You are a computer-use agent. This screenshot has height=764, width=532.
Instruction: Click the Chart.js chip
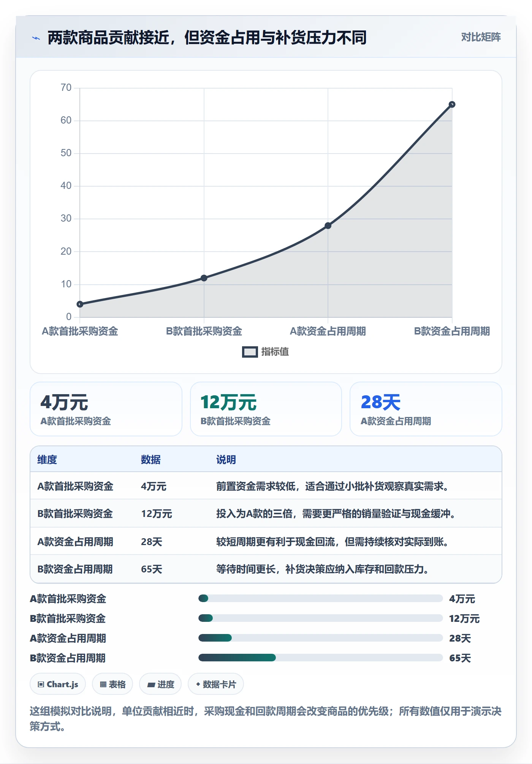[x=58, y=684]
